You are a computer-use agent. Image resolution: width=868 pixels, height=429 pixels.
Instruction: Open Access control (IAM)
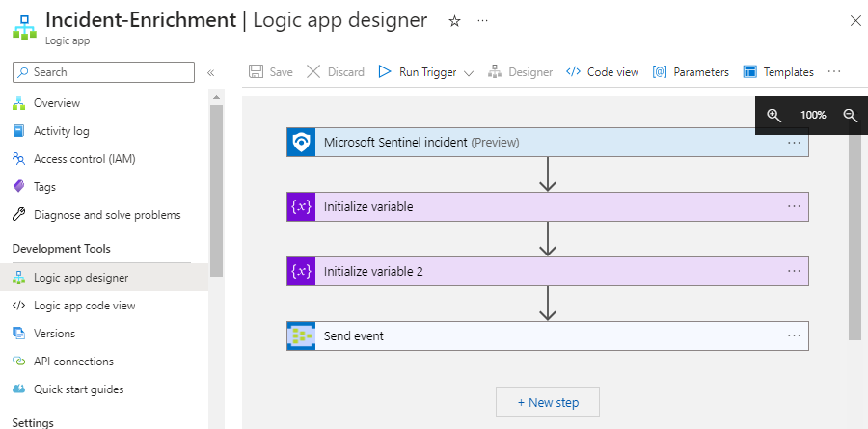pos(85,159)
